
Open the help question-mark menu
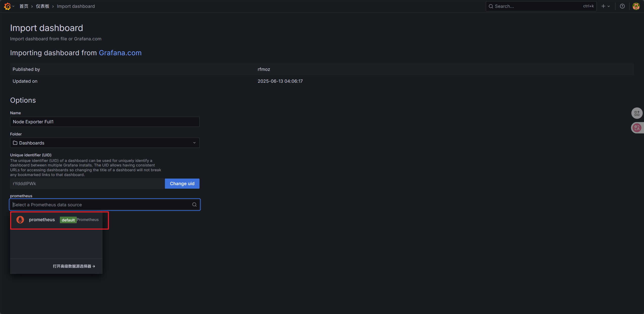(x=622, y=6)
